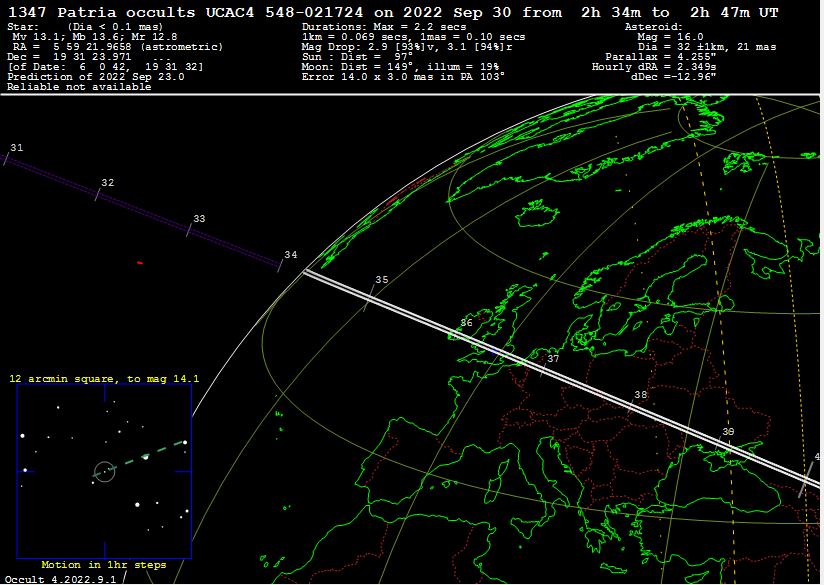Select the "12 arcmin square, to mag 14.1" label
Image resolution: width=824 pixels, height=585 pixels.
[x=104, y=379]
